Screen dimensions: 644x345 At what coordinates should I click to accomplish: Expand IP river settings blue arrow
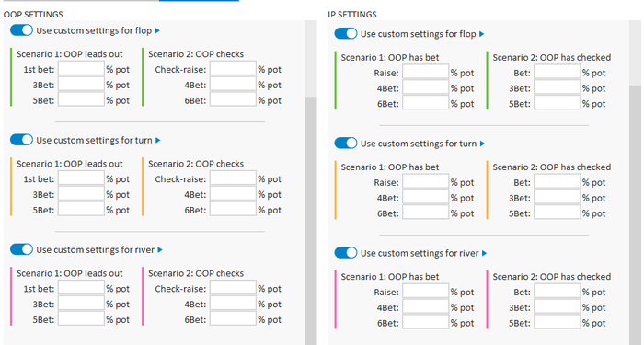(485, 253)
